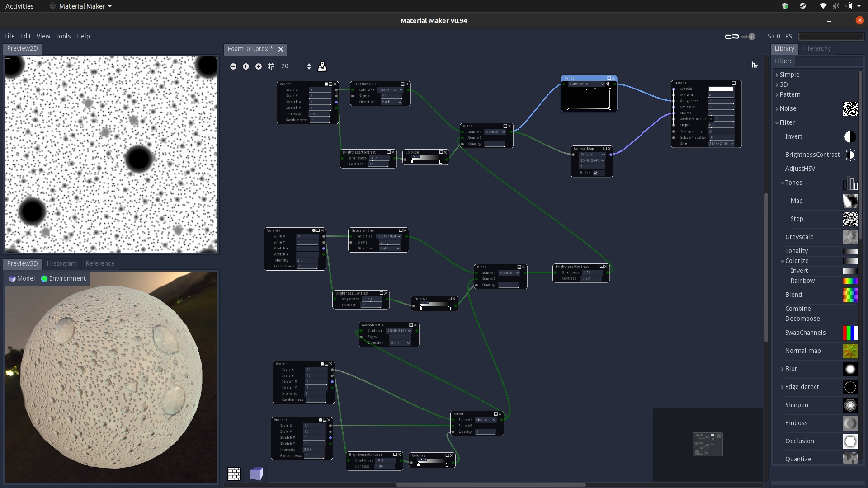Click the zoom out graph icon
Screen dimensions: 868x488
(x=233, y=66)
